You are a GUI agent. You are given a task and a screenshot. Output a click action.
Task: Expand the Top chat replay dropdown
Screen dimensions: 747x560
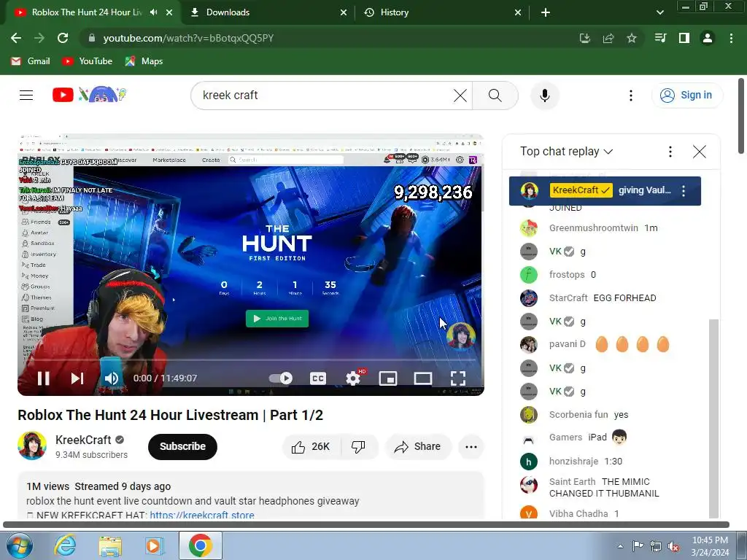[566, 152]
